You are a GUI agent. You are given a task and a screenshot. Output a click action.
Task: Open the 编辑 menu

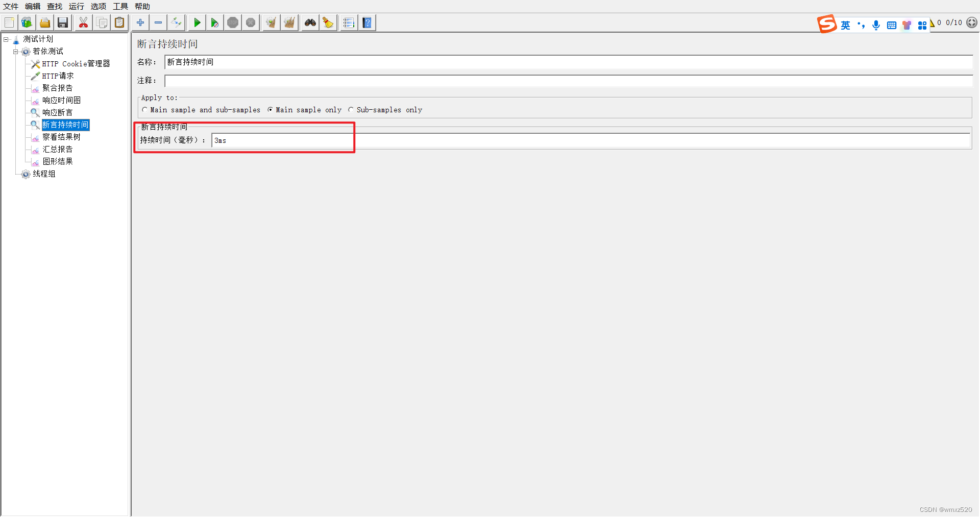33,6
